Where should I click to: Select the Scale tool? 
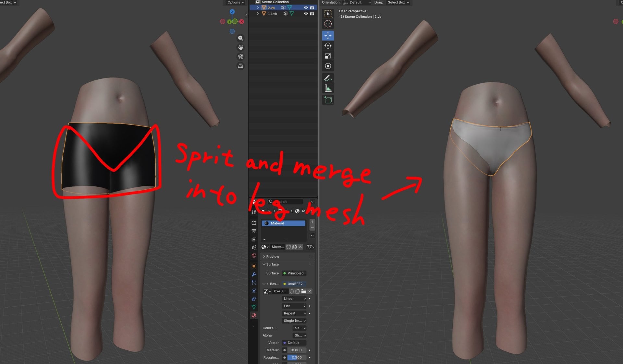[x=328, y=56]
